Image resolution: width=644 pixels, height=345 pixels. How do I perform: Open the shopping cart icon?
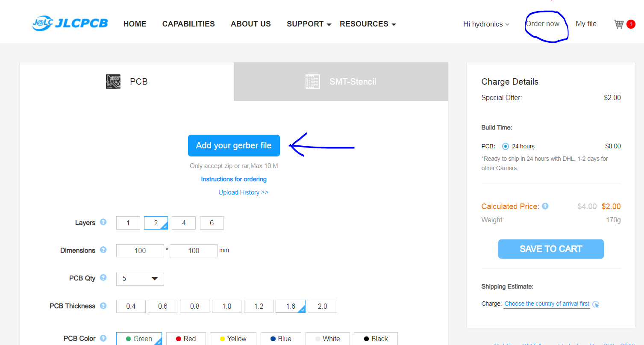pos(619,24)
